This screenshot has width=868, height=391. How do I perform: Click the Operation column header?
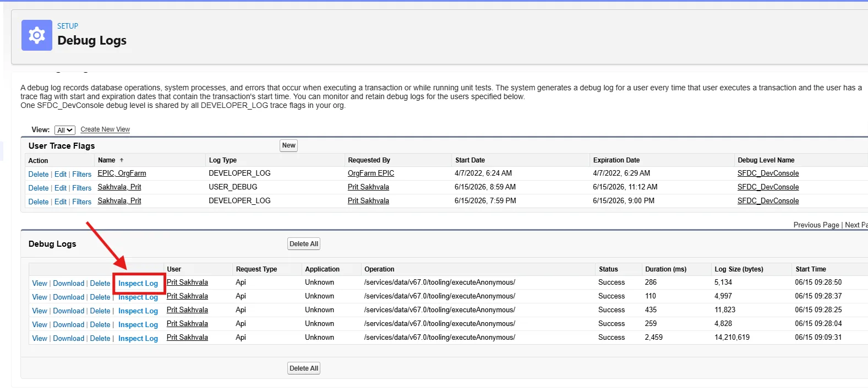379,269
